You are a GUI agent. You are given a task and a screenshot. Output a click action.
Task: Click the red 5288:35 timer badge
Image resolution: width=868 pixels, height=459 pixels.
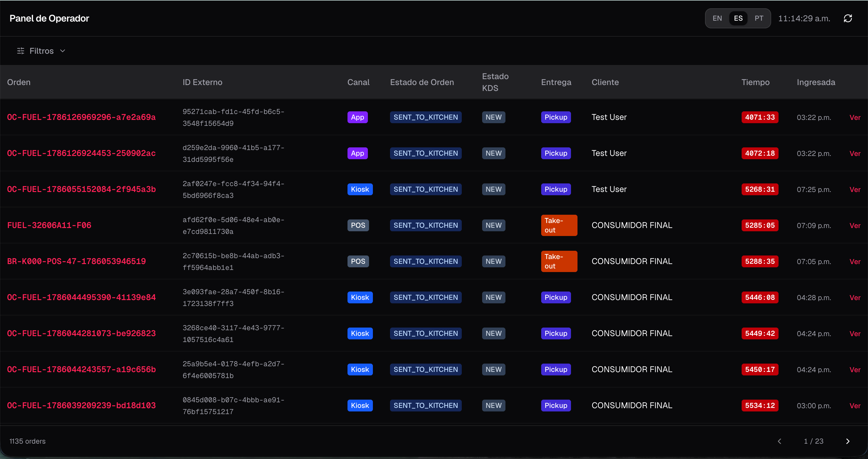(x=760, y=261)
